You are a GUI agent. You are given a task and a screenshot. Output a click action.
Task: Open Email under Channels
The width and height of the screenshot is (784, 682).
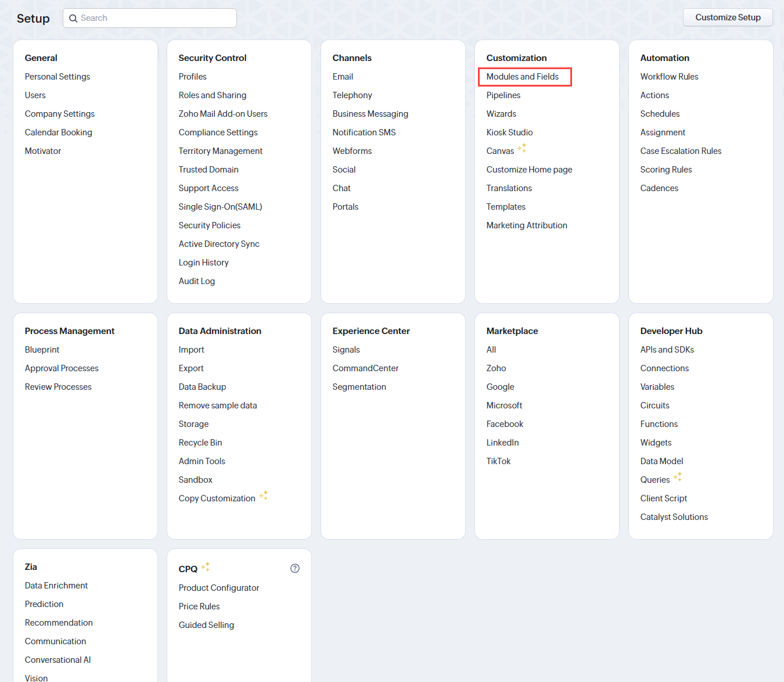pyautogui.click(x=343, y=77)
